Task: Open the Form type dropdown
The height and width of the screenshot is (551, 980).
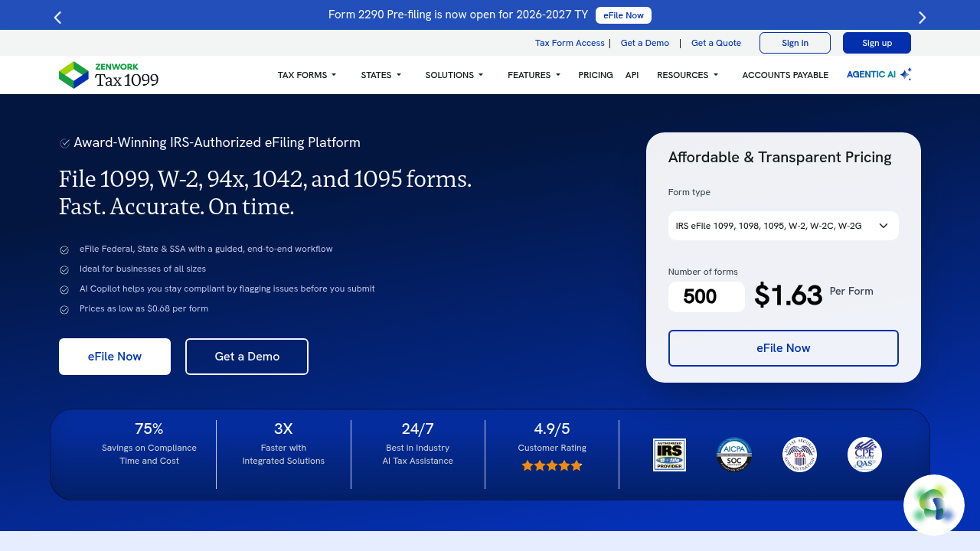Action: pyautogui.click(x=783, y=226)
